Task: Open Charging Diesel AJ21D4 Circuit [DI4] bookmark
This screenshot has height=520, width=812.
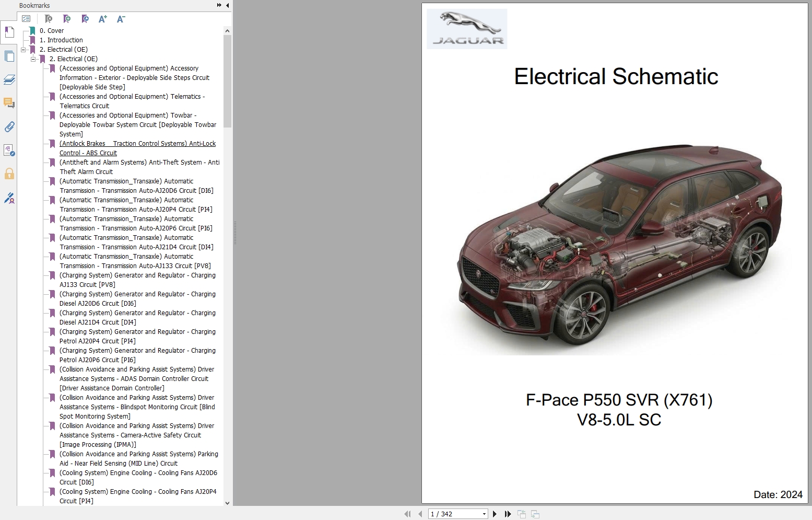Action: point(137,318)
